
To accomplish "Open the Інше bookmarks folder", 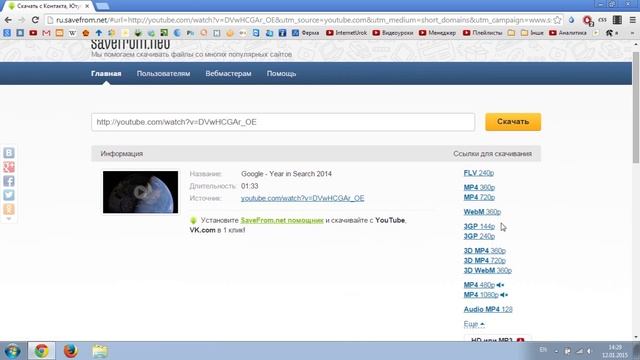I will [532, 33].
